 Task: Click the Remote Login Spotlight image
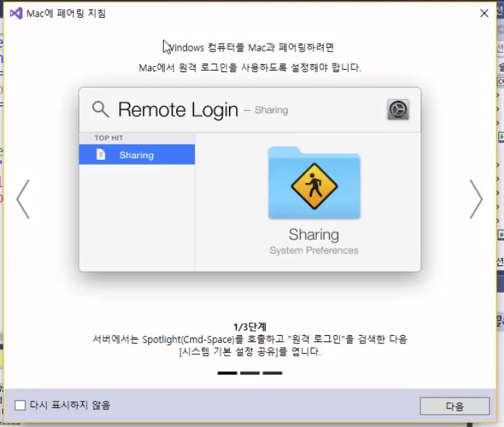point(250,180)
